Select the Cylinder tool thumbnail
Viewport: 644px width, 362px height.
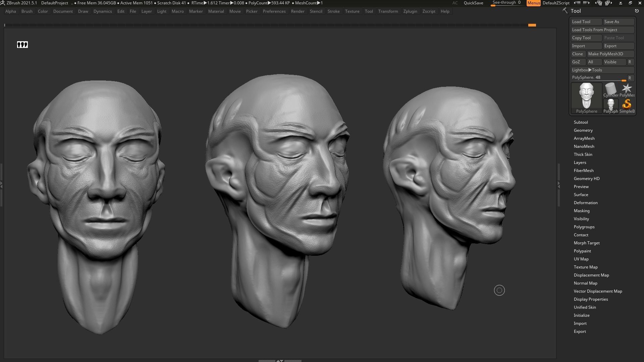610,90
